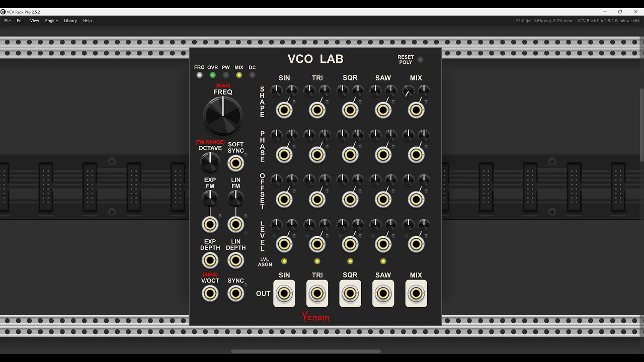Click the SQR SHAPE CV input jack
644x362 pixels.
(x=350, y=110)
